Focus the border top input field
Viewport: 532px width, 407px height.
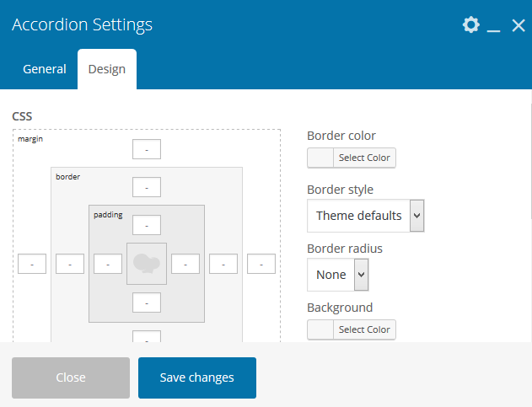coord(147,187)
